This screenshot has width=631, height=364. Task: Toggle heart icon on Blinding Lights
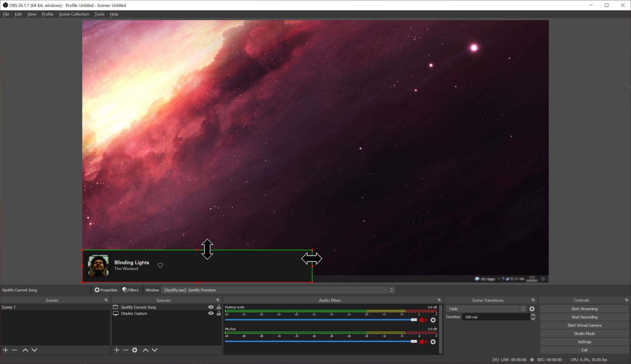(x=160, y=265)
